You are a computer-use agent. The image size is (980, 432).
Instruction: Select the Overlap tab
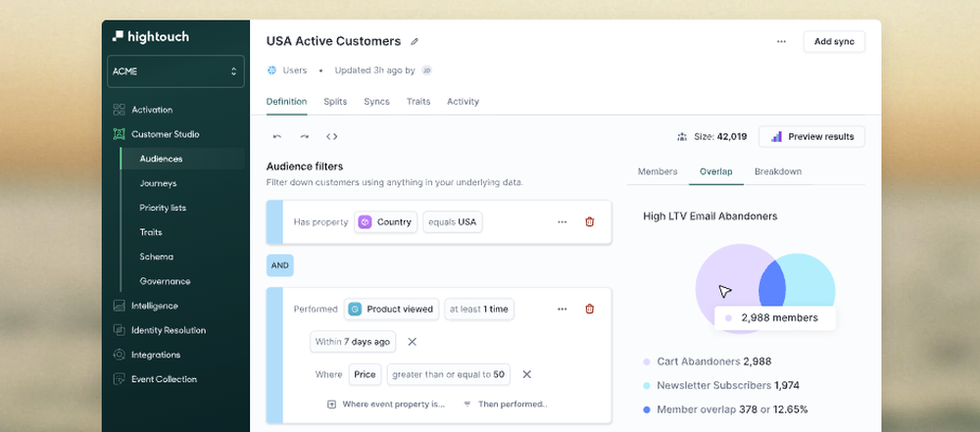pyautogui.click(x=715, y=171)
